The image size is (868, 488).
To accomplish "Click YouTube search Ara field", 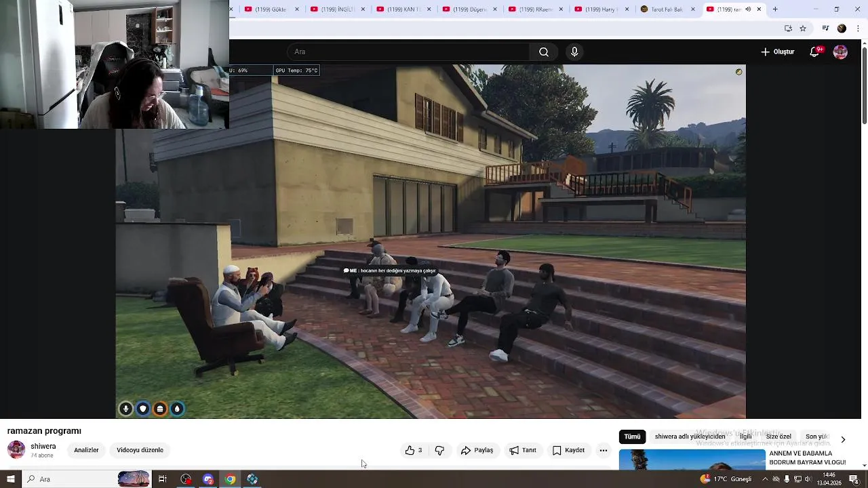I will [x=408, y=52].
